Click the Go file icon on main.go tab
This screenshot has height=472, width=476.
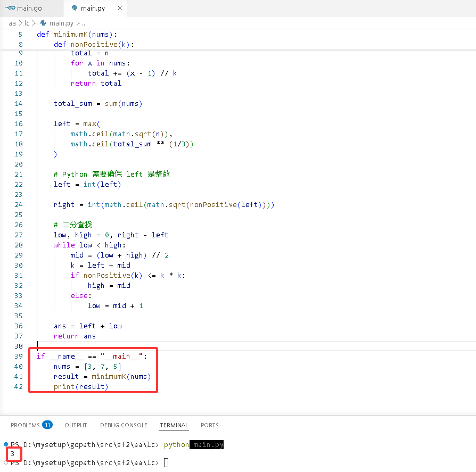(10, 8)
